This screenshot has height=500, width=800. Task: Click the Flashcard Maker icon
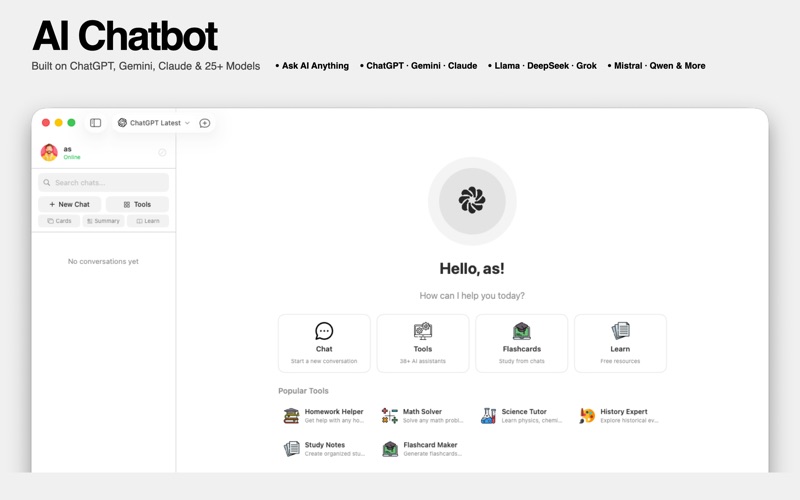pos(390,448)
